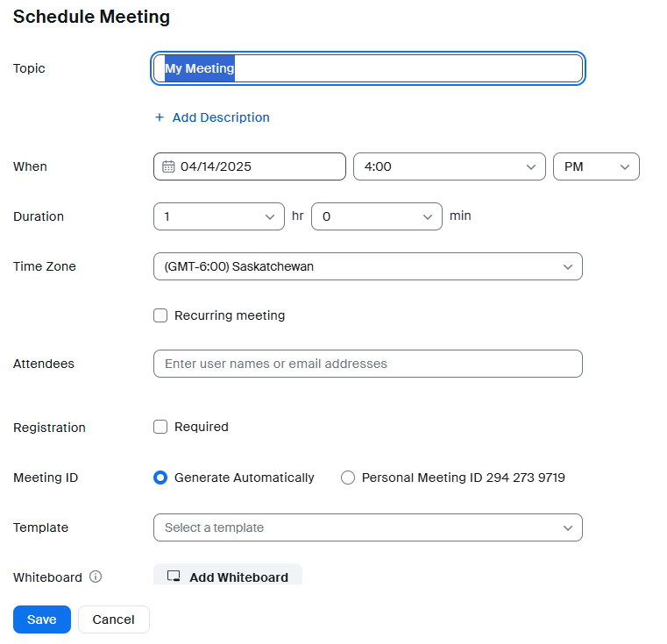Check the Registration Required checkbox

pyautogui.click(x=160, y=427)
